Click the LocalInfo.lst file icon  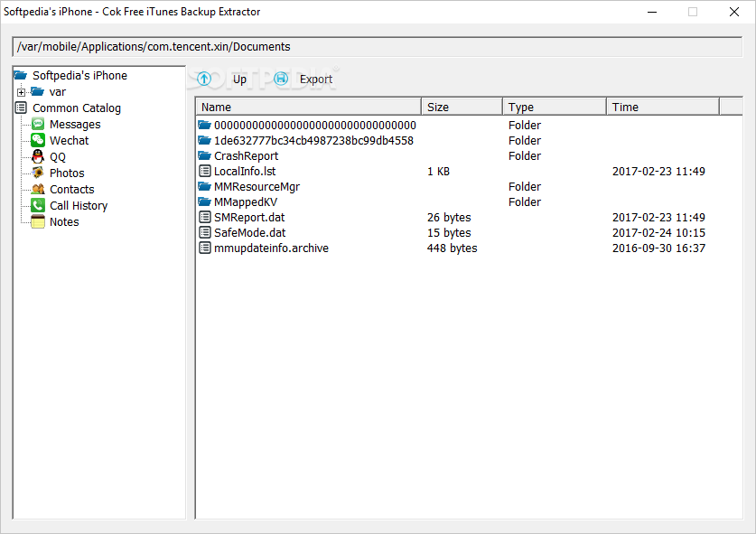(x=205, y=171)
